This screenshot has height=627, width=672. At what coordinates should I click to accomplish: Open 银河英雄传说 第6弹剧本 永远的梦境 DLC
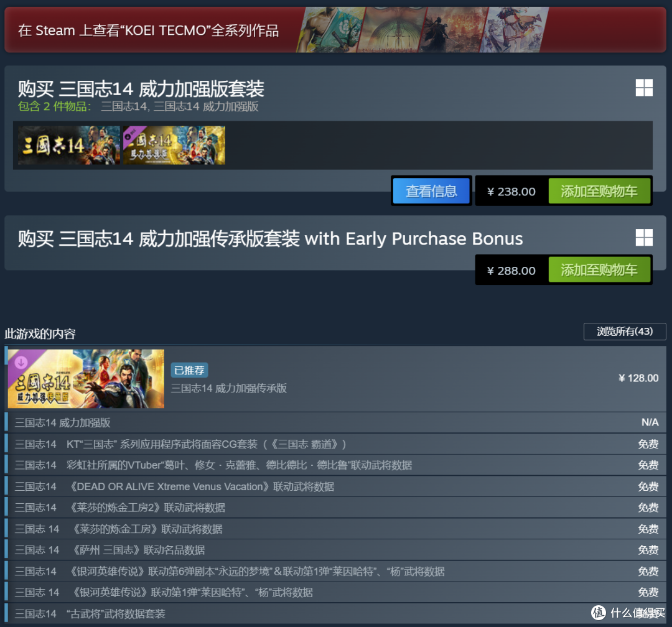(x=335, y=571)
